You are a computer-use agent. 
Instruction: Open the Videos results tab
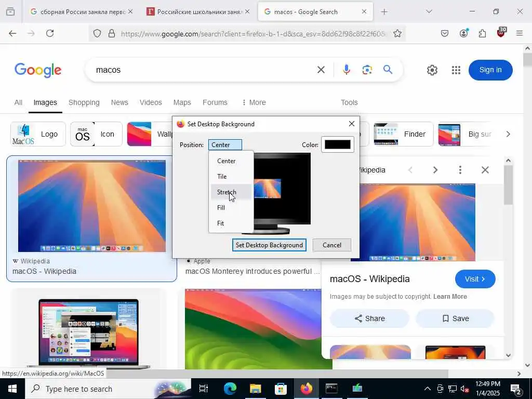click(151, 102)
